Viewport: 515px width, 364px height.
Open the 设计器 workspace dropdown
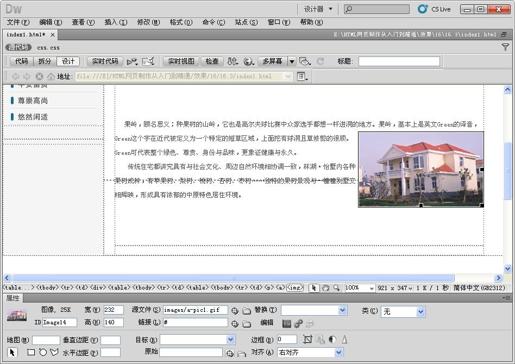point(318,9)
